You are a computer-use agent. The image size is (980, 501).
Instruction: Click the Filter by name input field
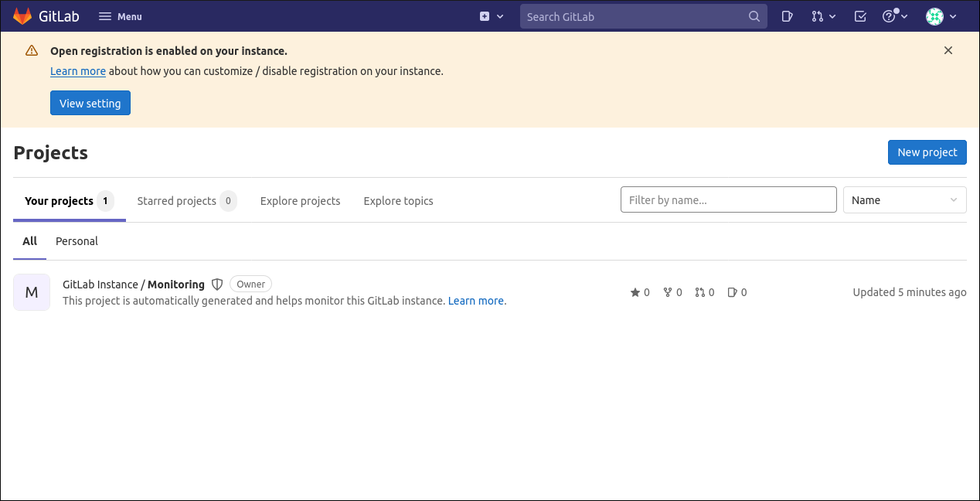[x=728, y=199]
